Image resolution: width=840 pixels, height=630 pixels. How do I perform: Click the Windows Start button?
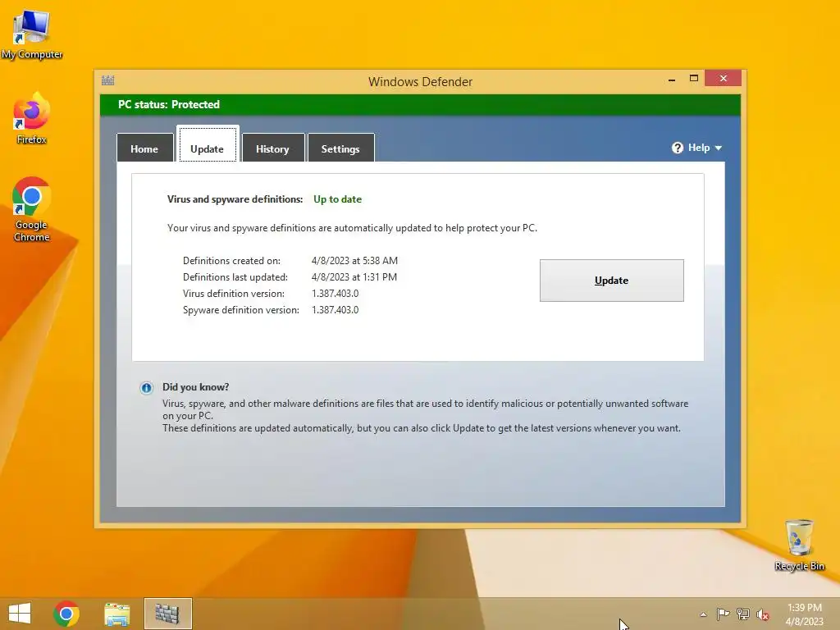[20, 614]
